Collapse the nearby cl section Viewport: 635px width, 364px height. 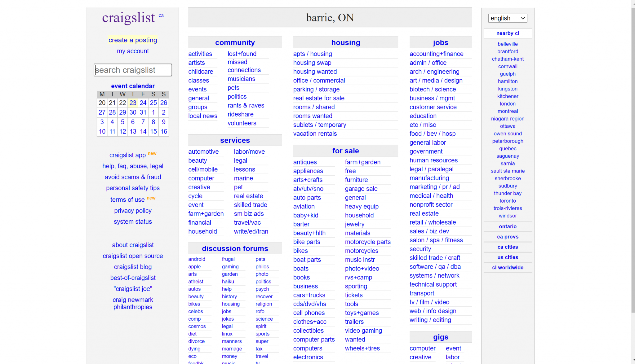click(x=508, y=33)
